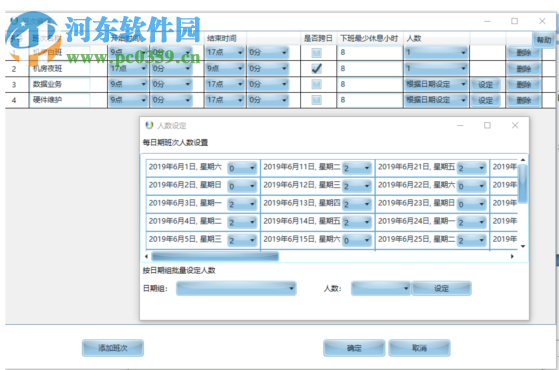
Task: Click the 硬件维护 name field
Action: tap(60, 100)
